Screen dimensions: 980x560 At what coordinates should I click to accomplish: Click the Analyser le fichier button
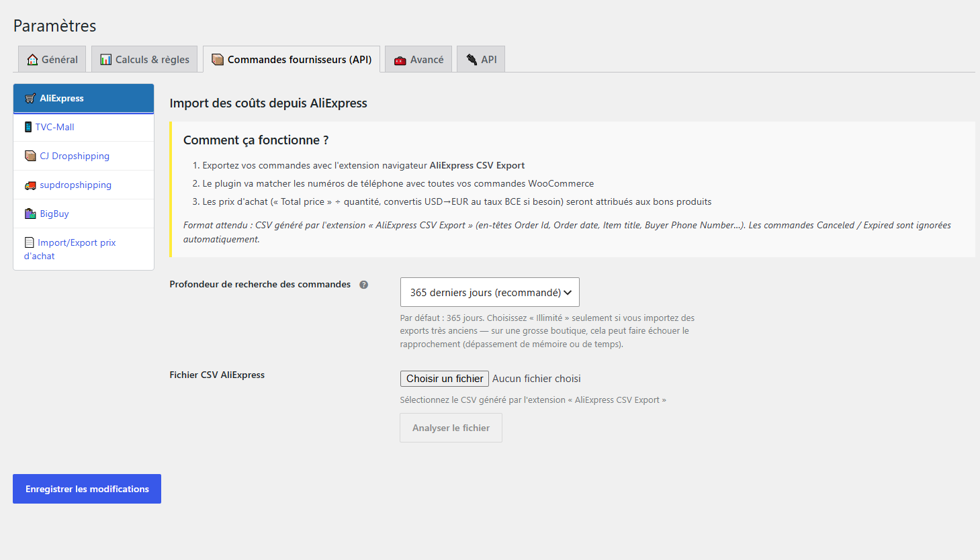point(451,428)
